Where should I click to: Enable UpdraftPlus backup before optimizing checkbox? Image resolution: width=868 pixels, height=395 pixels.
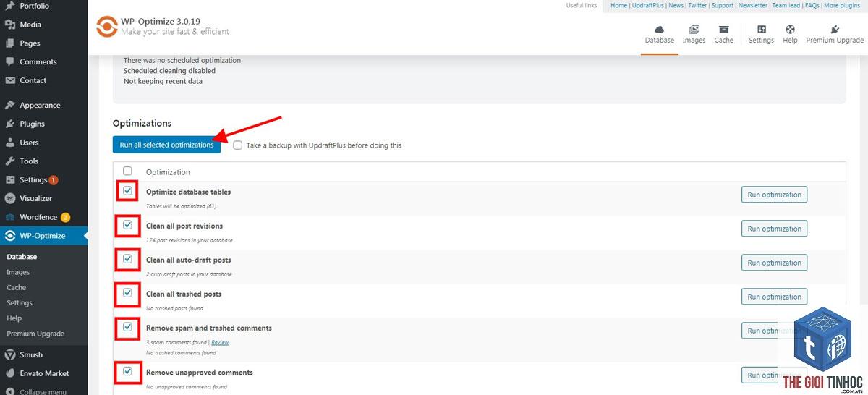pos(238,145)
